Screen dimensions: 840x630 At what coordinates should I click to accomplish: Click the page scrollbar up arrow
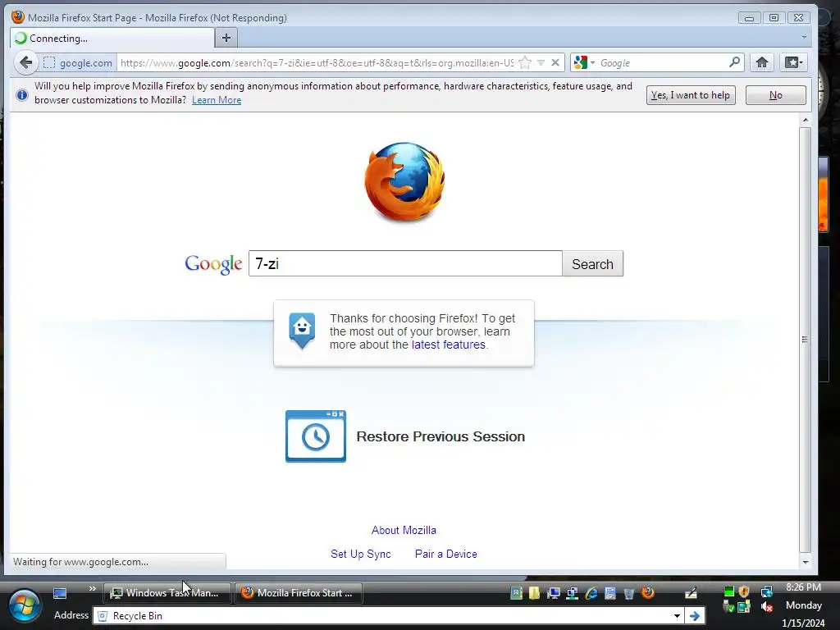[806, 120]
